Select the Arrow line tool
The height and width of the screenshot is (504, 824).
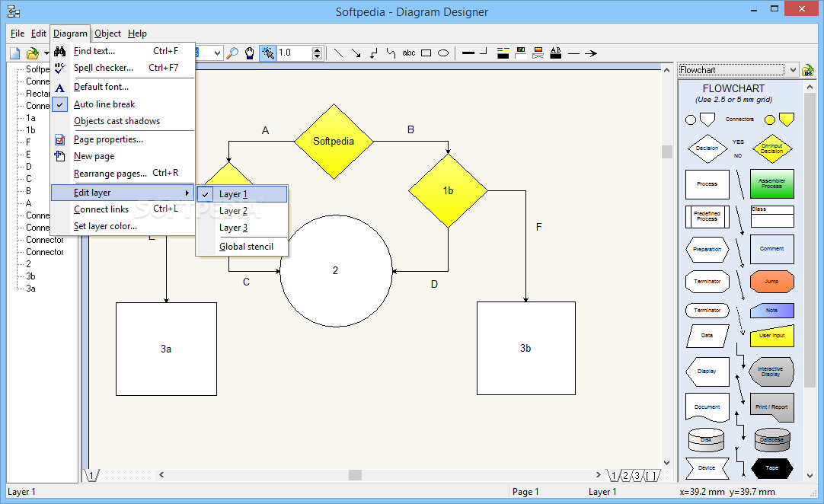(356, 53)
